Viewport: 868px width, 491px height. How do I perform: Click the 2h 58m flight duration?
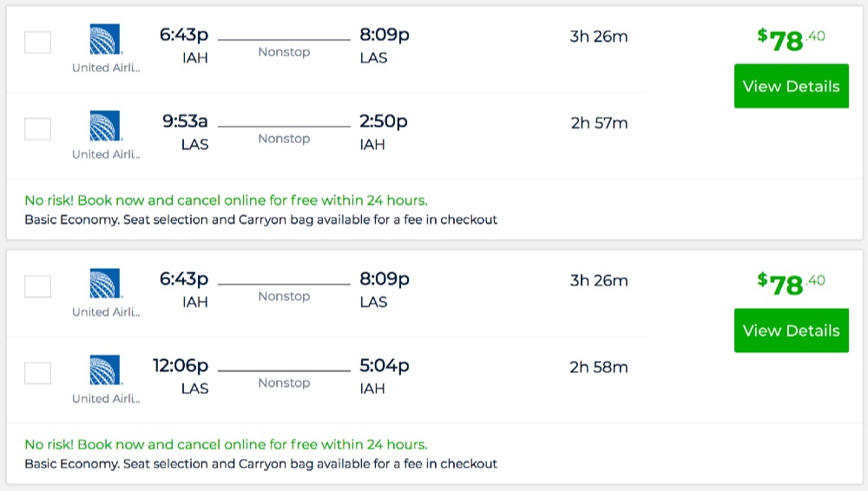coord(598,367)
